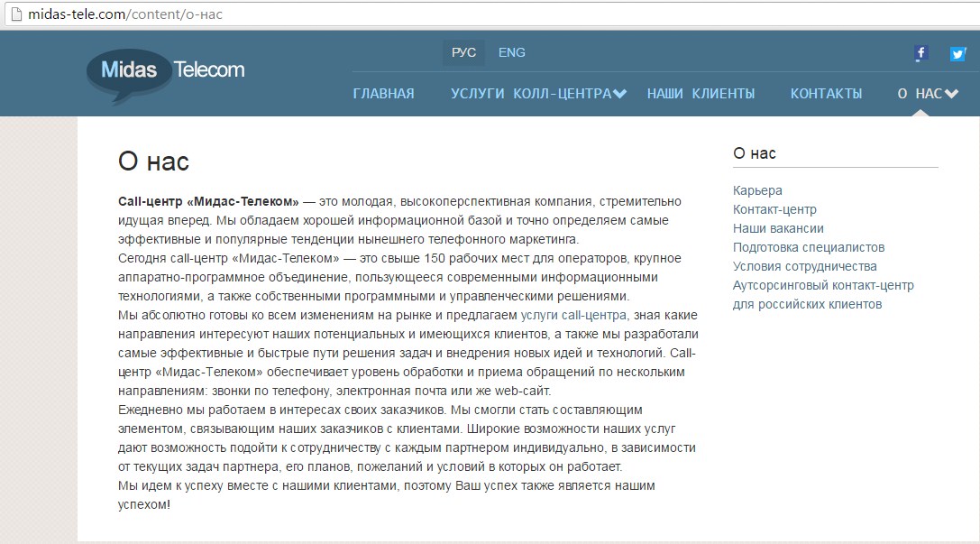Open the Facebook icon link
The width and height of the screenshot is (980, 544).
point(920,53)
